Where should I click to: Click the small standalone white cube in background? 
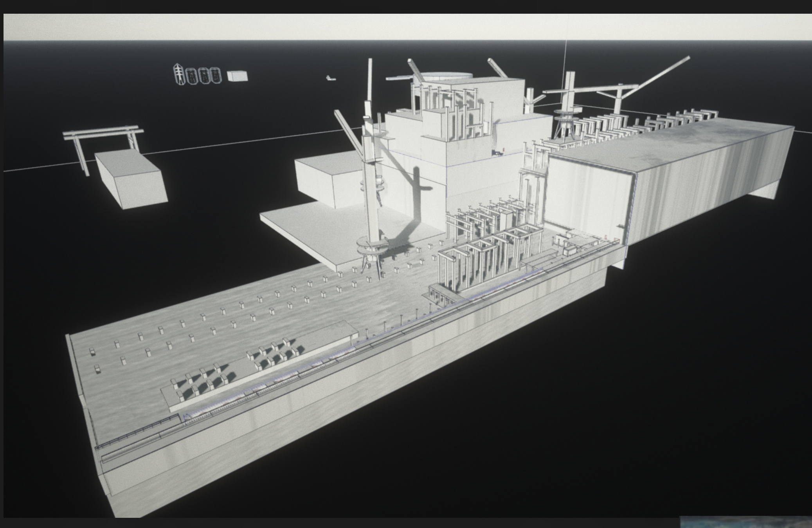237,76
